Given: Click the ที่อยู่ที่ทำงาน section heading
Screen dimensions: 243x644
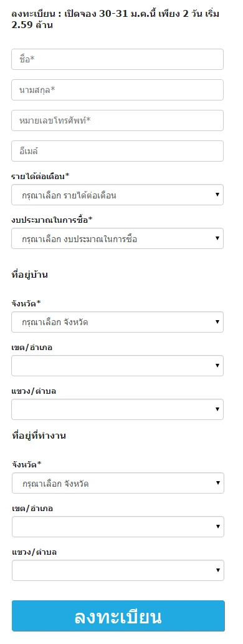Looking at the screenshot, I should pyautogui.click(x=39, y=436).
